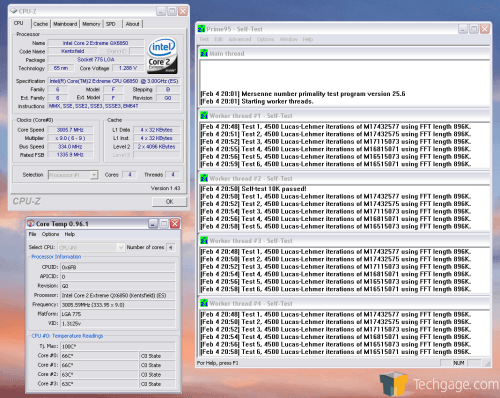Maximize the Prime95 window

(x=474, y=29)
